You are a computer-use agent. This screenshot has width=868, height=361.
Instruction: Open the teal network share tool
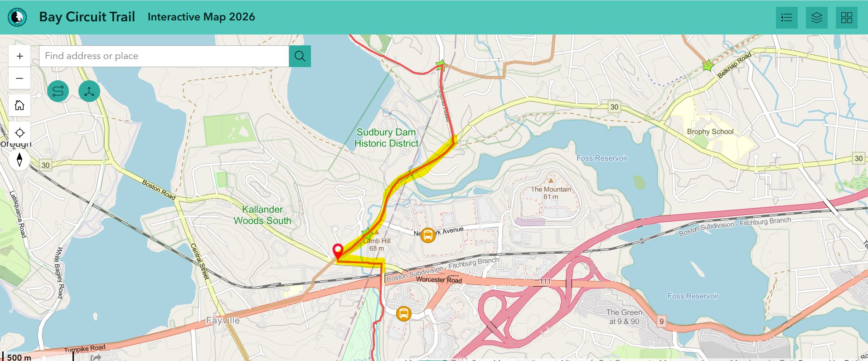point(89,91)
